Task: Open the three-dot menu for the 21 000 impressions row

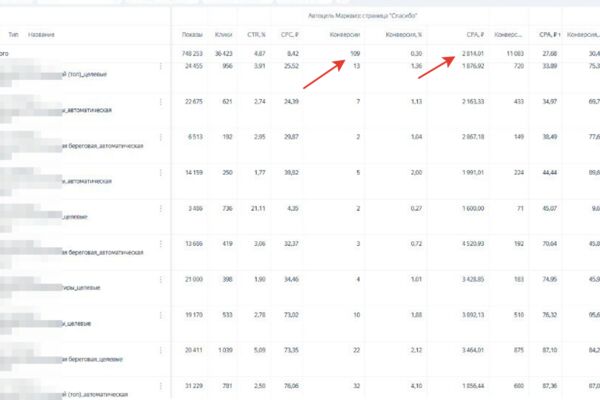Action: [x=161, y=279]
